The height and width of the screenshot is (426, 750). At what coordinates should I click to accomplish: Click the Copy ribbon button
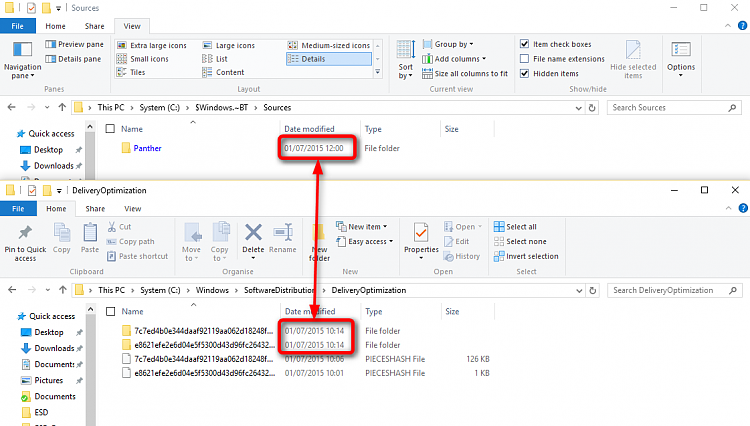[x=62, y=238]
